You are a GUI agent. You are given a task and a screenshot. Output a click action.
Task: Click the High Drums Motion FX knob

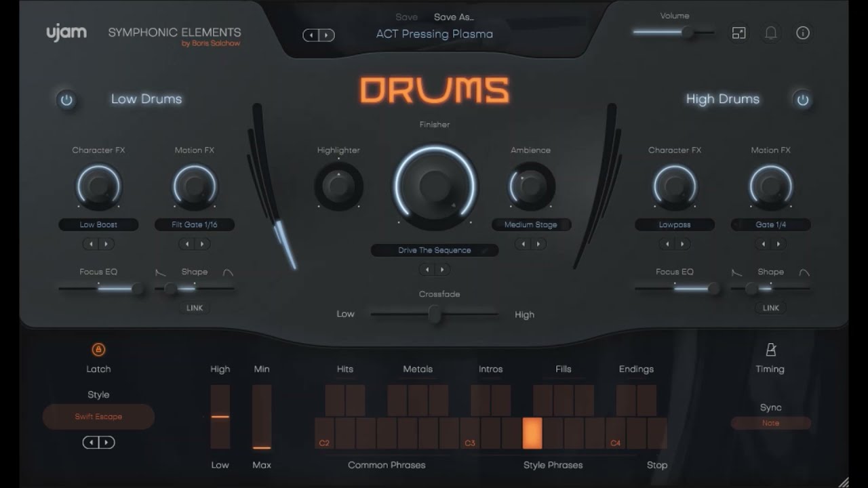click(771, 186)
